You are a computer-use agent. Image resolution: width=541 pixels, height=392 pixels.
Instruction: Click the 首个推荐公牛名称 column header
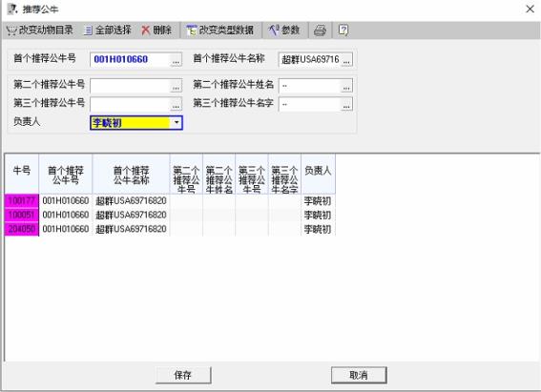tap(131, 175)
